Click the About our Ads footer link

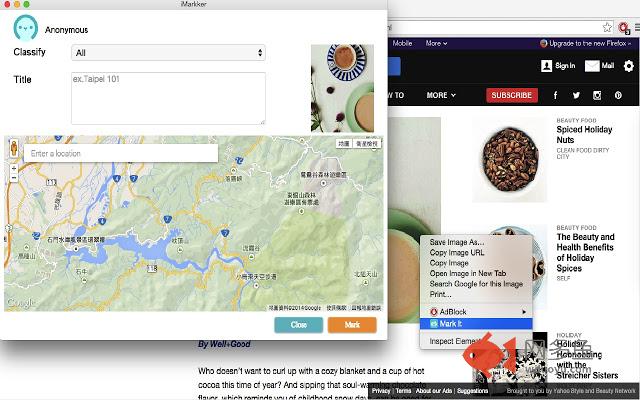tap(433, 391)
